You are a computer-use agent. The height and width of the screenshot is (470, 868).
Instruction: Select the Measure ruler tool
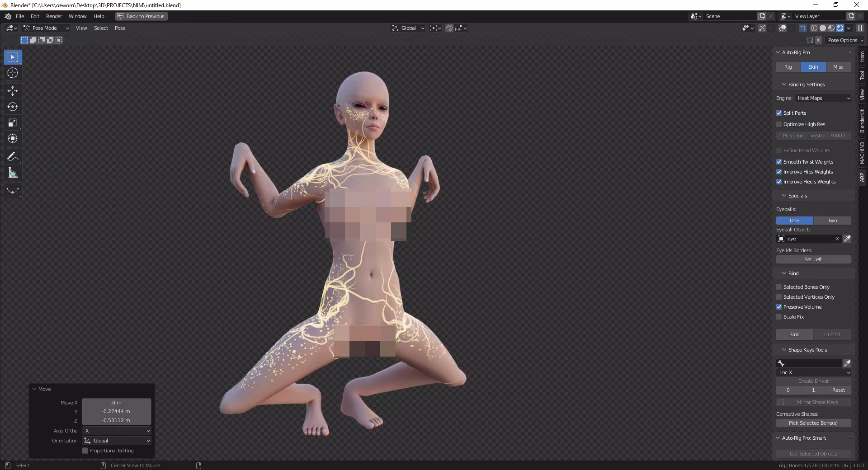[x=13, y=173]
